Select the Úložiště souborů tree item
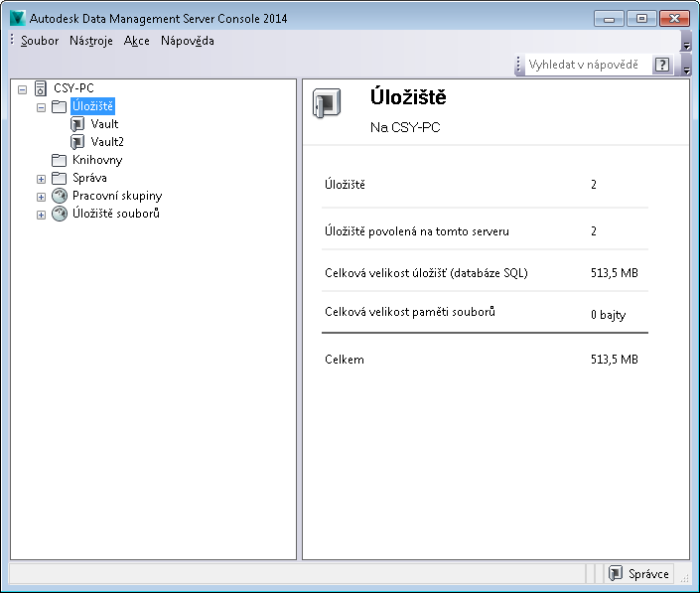The image size is (700, 593). (x=116, y=214)
